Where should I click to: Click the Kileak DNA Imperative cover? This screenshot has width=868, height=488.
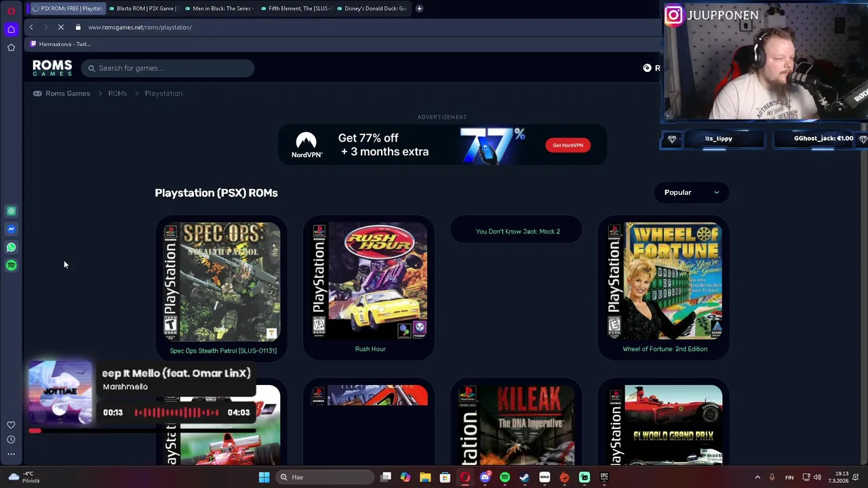[517, 425]
